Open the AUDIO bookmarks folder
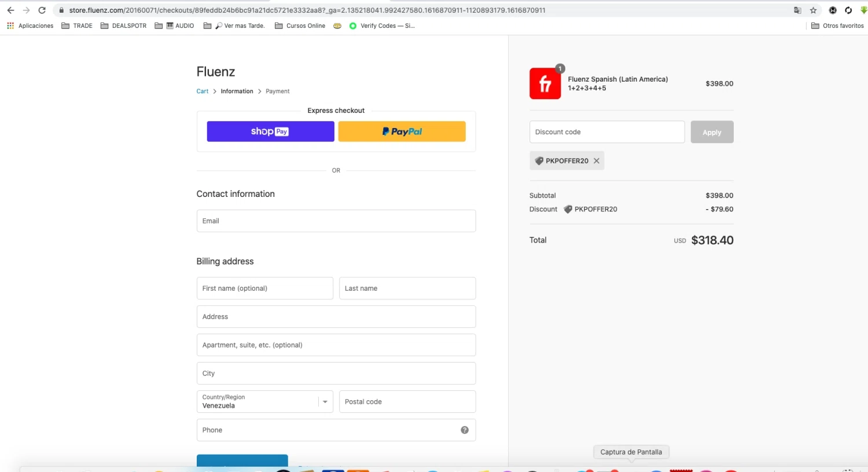 coord(174,25)
